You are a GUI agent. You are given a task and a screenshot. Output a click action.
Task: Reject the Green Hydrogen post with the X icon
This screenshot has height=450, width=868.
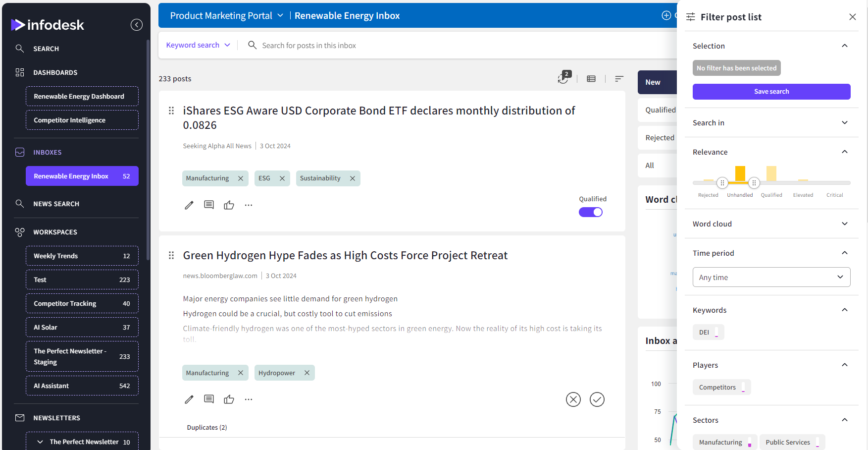click(x=573, y=399)
